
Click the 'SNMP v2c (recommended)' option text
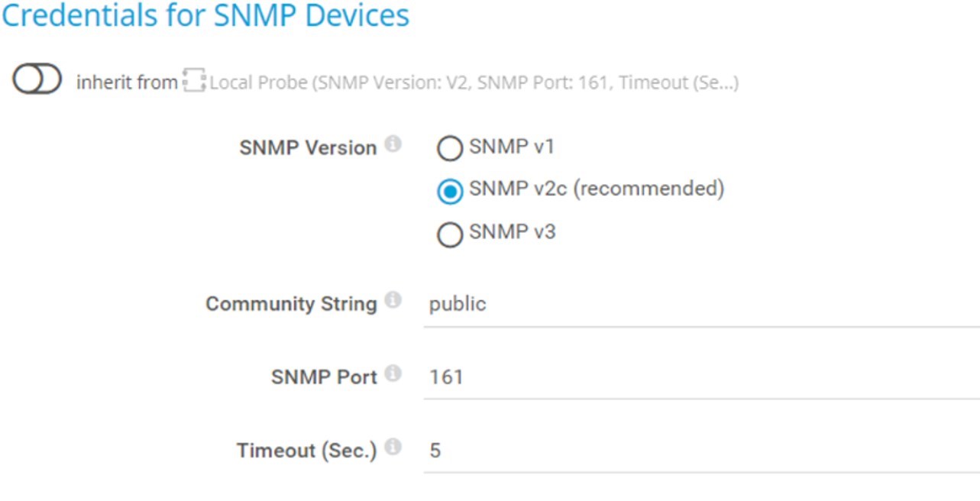click(597, 189)
